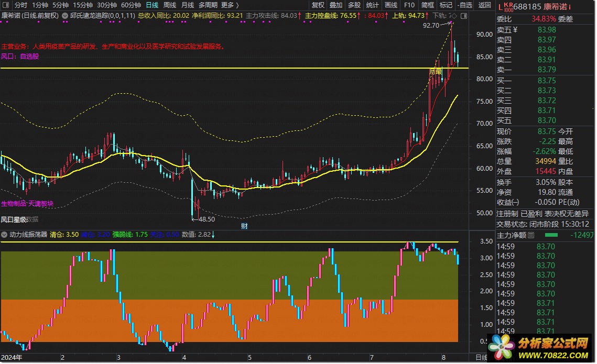Open the 统计 statistics tool
597x364 pixels.
pos(372,5)
